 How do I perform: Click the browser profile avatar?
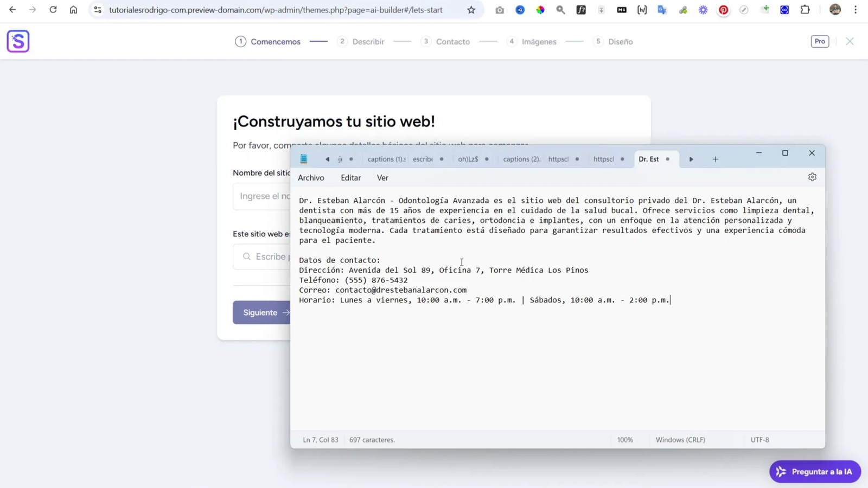coord(835,10)
